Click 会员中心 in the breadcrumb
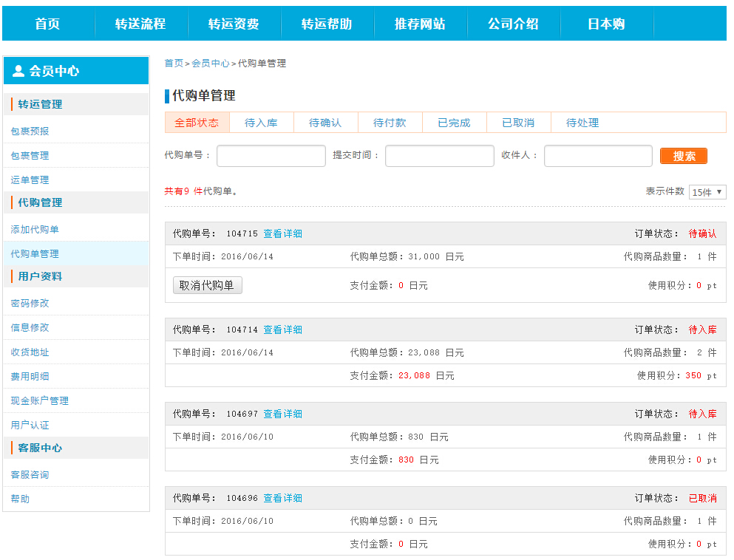This screenshot has height=560, width=734. [210, 64]
